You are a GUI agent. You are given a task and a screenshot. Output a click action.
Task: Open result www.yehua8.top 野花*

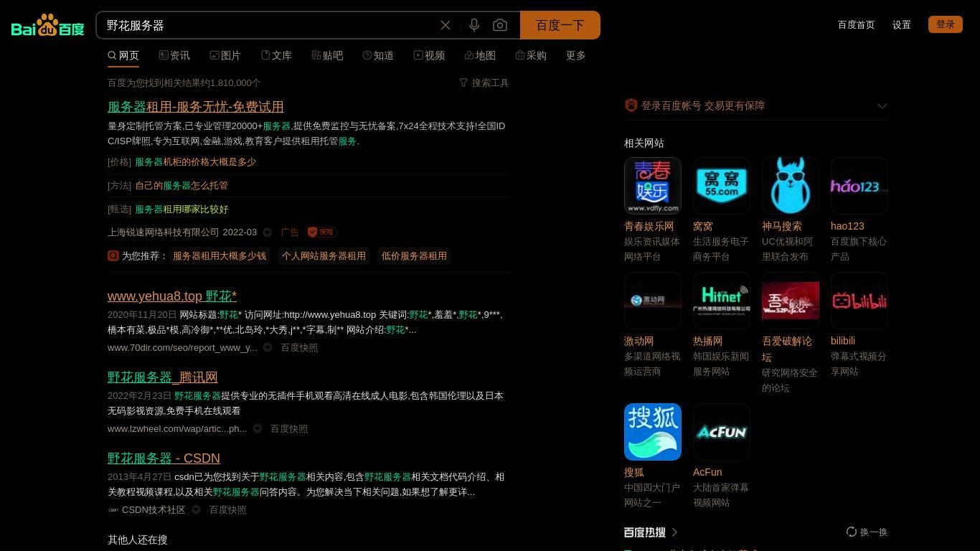172,296
